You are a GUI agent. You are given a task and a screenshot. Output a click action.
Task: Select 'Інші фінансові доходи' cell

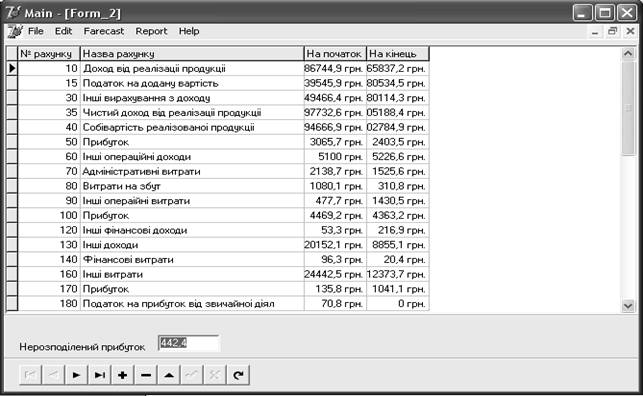point(192,230)
